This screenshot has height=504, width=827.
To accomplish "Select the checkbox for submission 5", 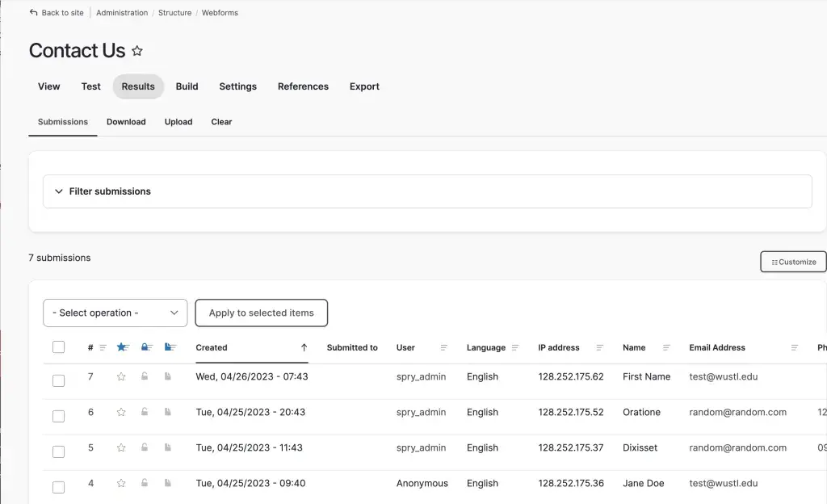I will click(58, 451).
